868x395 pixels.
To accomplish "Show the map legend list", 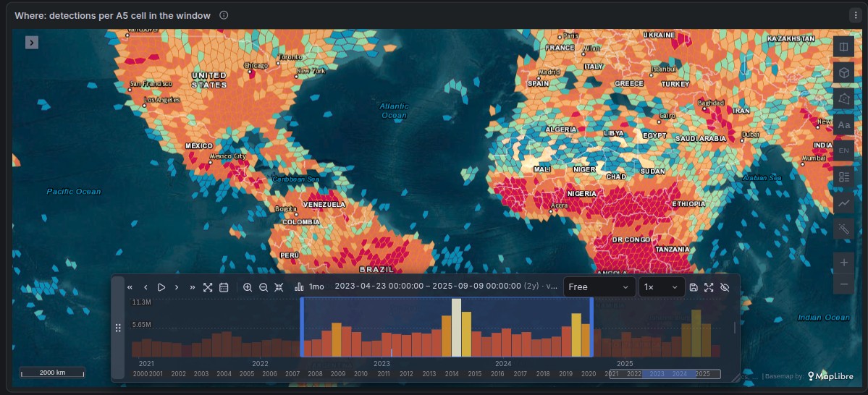I will [x=843, y=177].
